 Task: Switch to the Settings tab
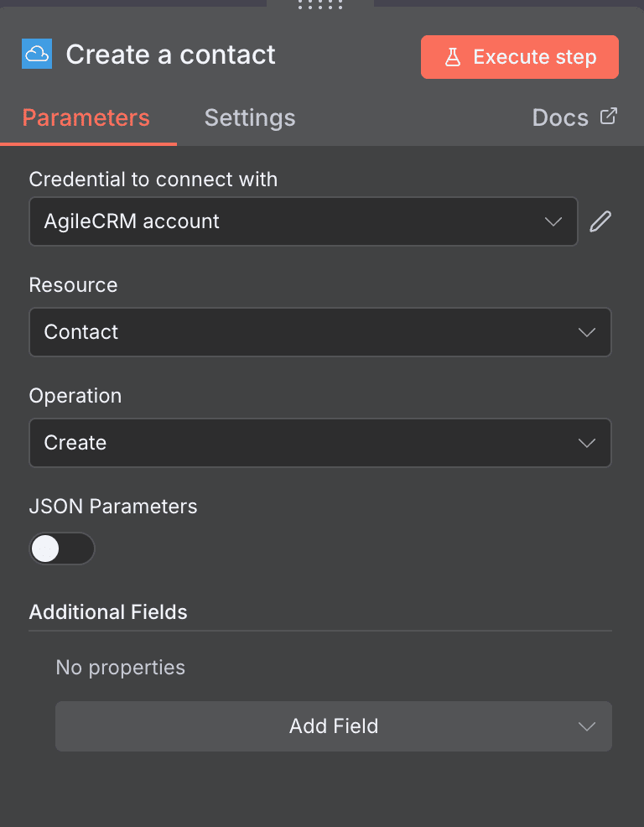(x=249, y=117)
